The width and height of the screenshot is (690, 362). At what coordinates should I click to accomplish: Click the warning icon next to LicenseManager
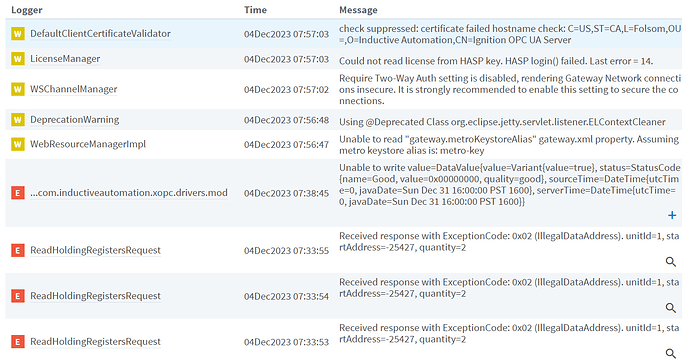click(x=18, y=59)
